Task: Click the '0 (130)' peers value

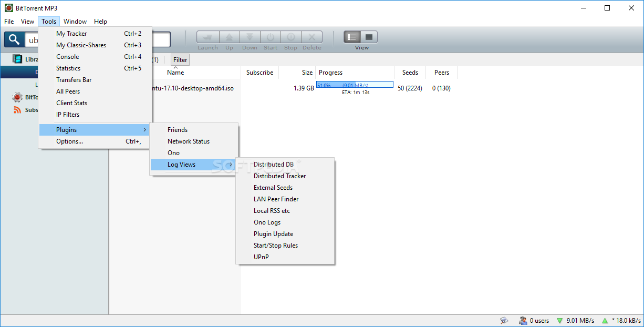Action: click(x=441, y=88)
